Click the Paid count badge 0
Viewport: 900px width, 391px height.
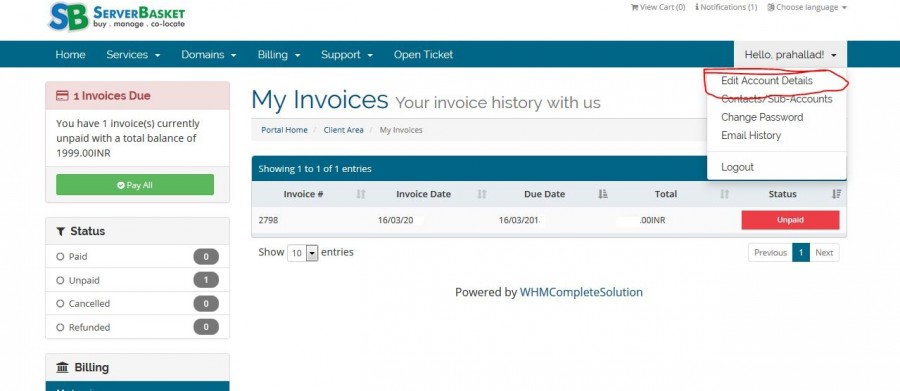pyautogui.click(x=206, y=257)
